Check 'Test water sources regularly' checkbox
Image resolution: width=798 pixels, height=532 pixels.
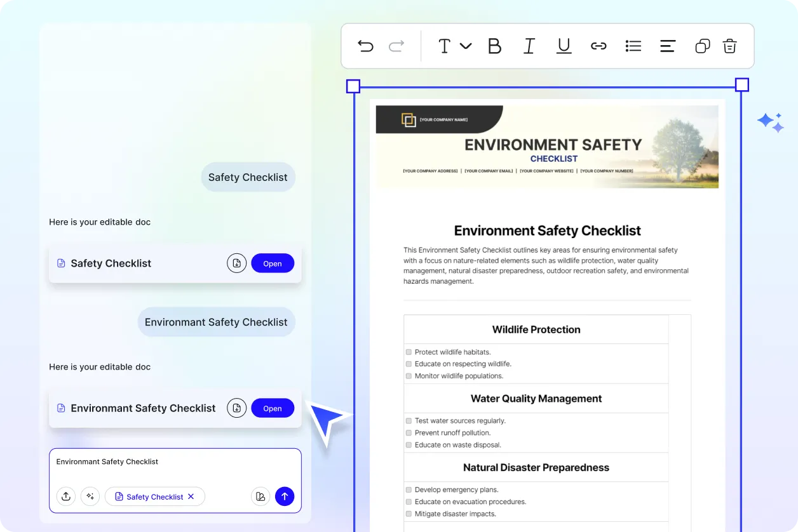pos(409,421)
